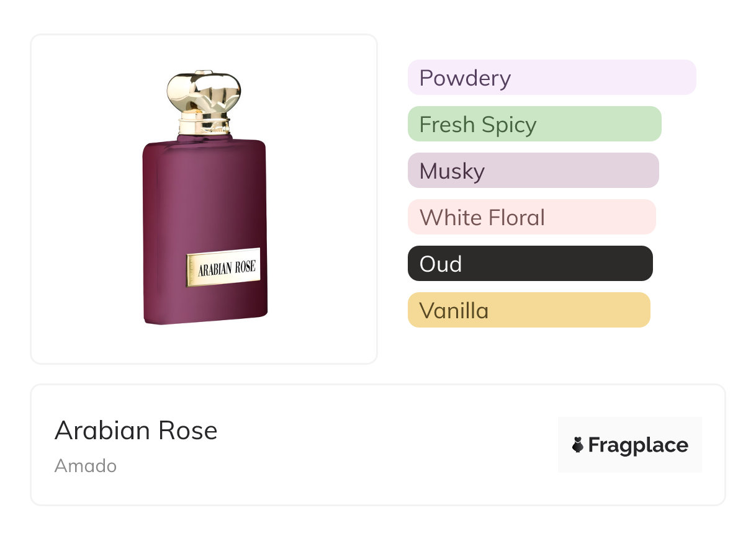Image resolution: width=756 pixels, height=536 pixels.
Task: Click the black Oud accord bar
Action: click(x=529, y=264)
